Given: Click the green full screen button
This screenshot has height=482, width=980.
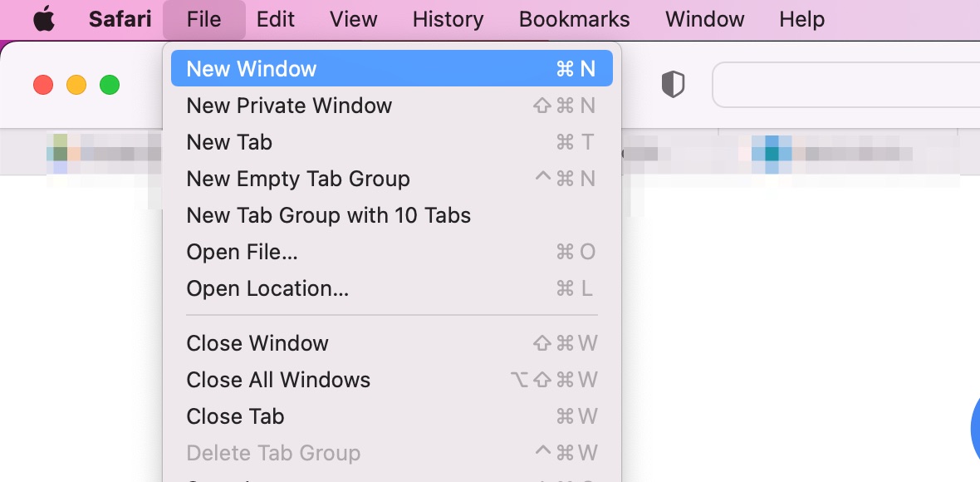Looking at the screenshot, I should coord(110,85).
